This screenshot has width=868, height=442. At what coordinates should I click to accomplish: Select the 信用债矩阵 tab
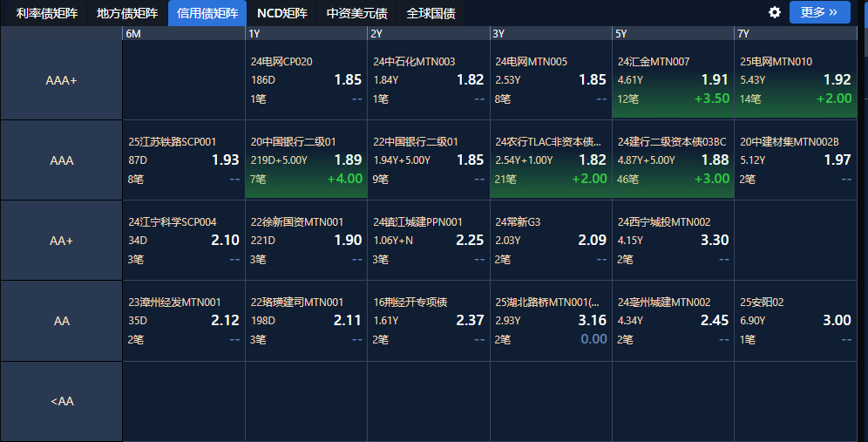coord(207,13)
